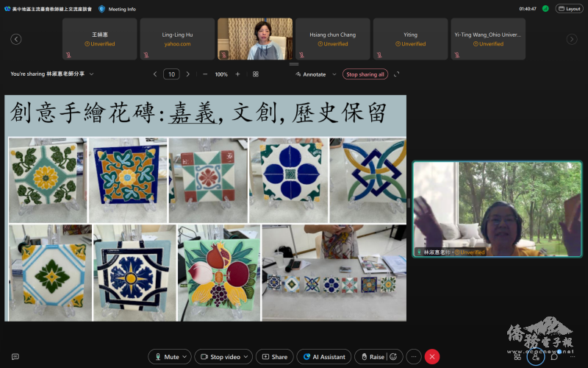Open Meeting Info shield icon
Screen dimensions: 588x368
click(101, 9)
